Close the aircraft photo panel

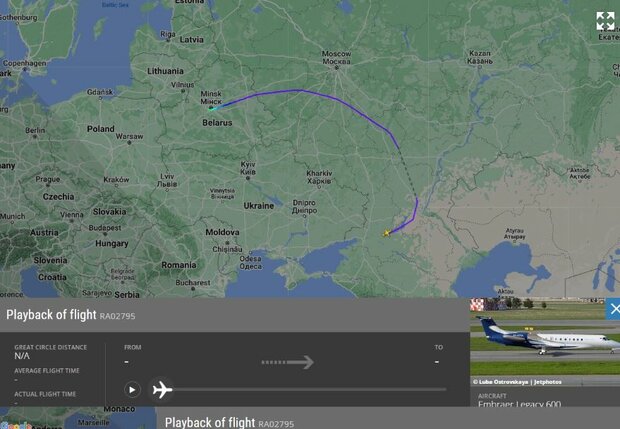[x=613, y=309]
